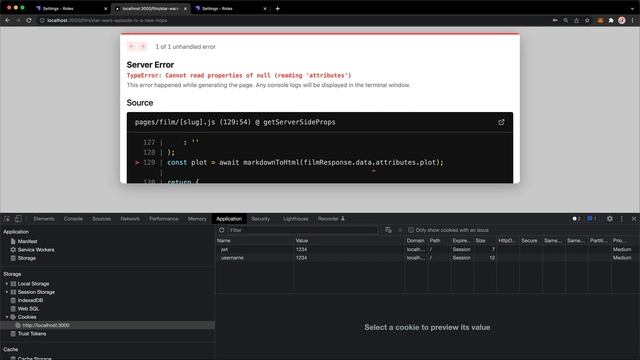The image size is (640, 360).
Task: Close the first Settings - Roles tab
Action: 106,8
